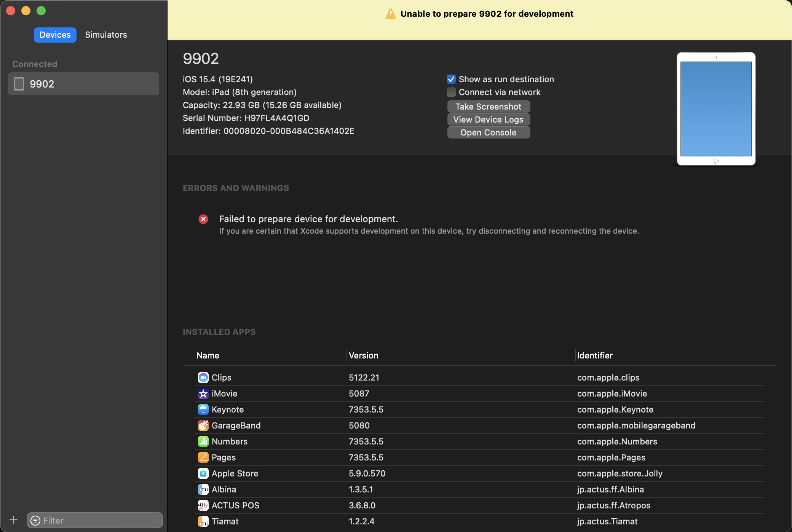Click the Tiamat version 1.2.2.4
792x532 pixels.
(362, 521)
